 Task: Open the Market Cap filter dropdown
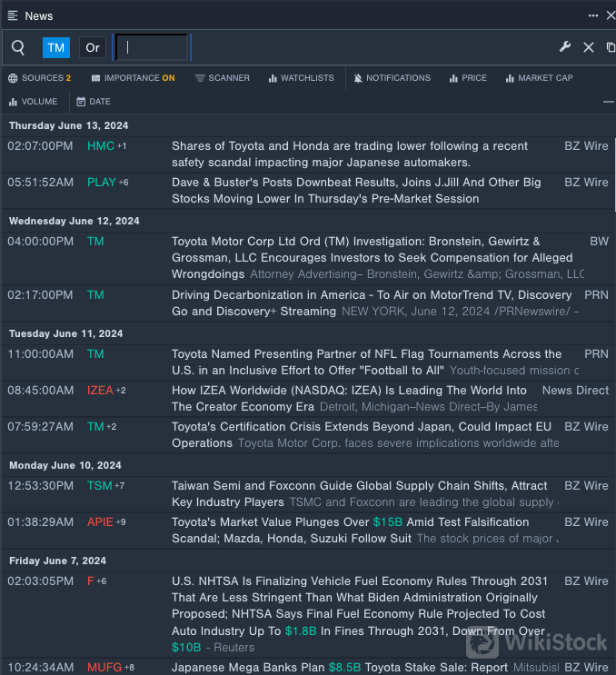539,78
